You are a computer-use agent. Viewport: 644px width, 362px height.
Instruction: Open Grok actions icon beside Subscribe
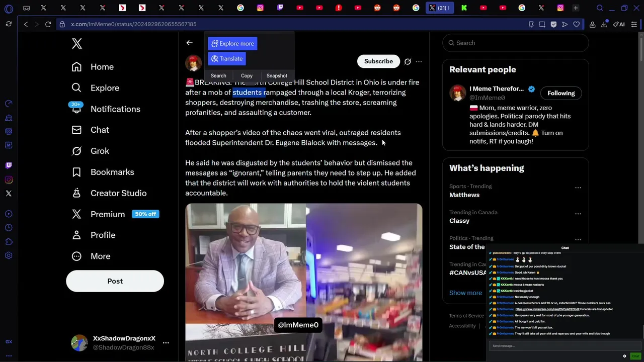[408, 61]
